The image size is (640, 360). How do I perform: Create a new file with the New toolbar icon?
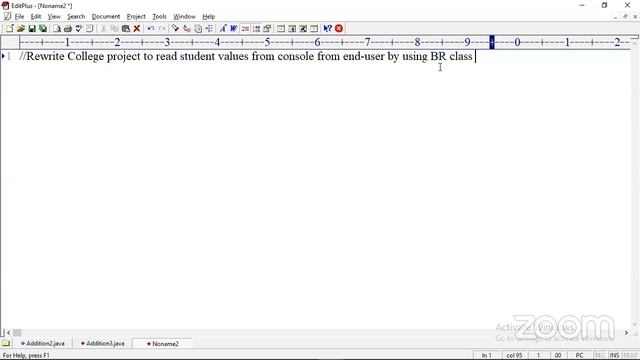(9, 29)
